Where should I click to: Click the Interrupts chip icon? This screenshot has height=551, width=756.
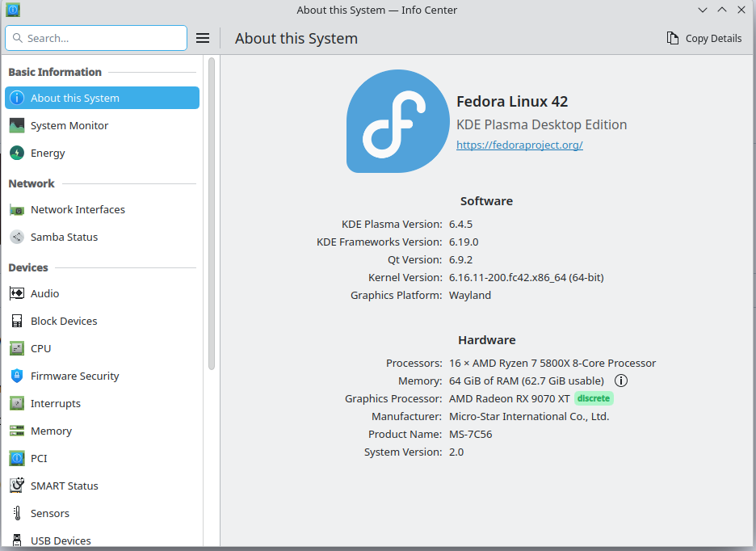17,403
